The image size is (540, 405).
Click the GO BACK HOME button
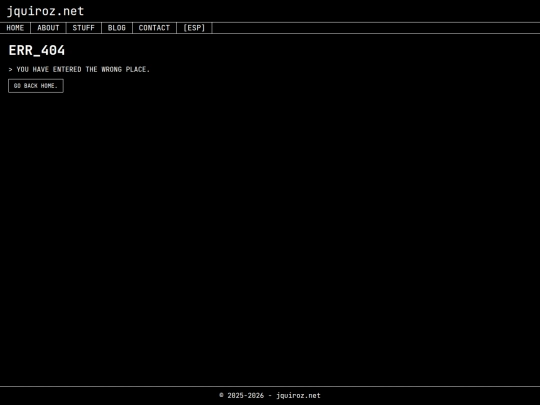36,86
